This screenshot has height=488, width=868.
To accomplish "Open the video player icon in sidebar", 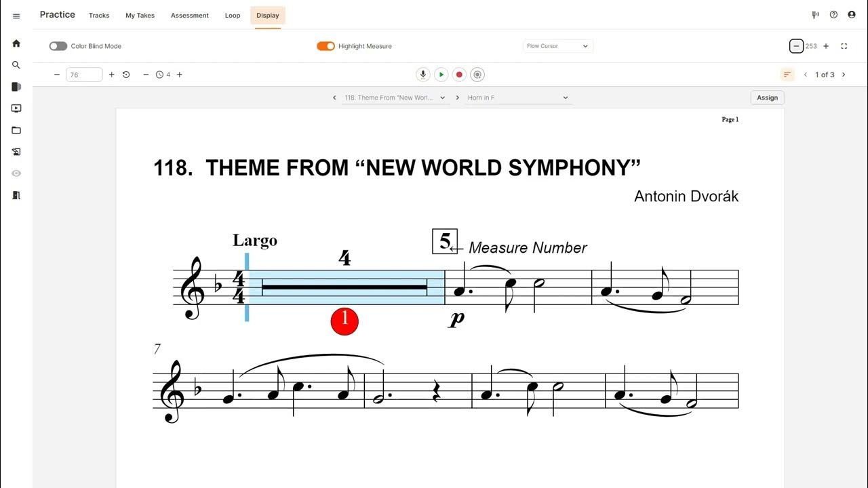I will [x=16, y=108].
